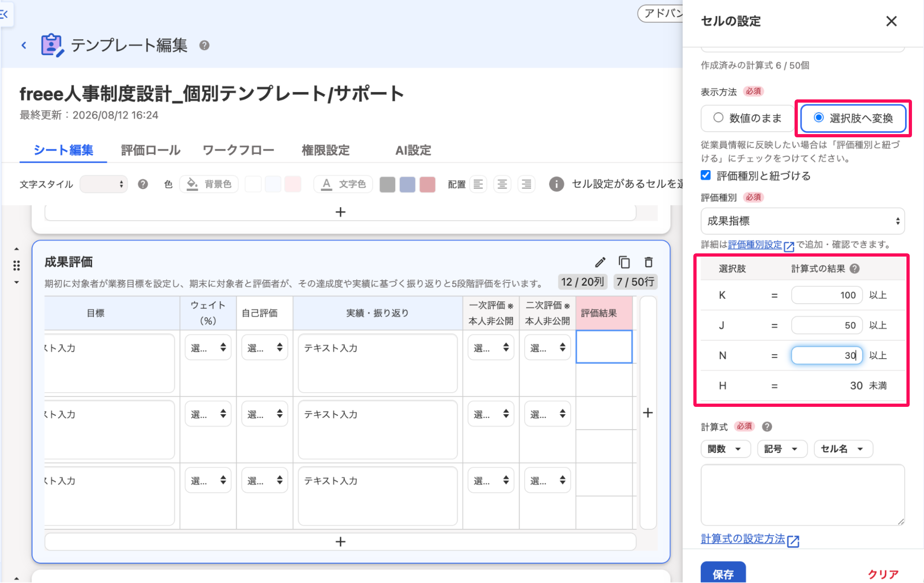The image size is (924, 583).
Task: Grab the drag handle of 成果評価 section
Action: [x=17, y=265]
